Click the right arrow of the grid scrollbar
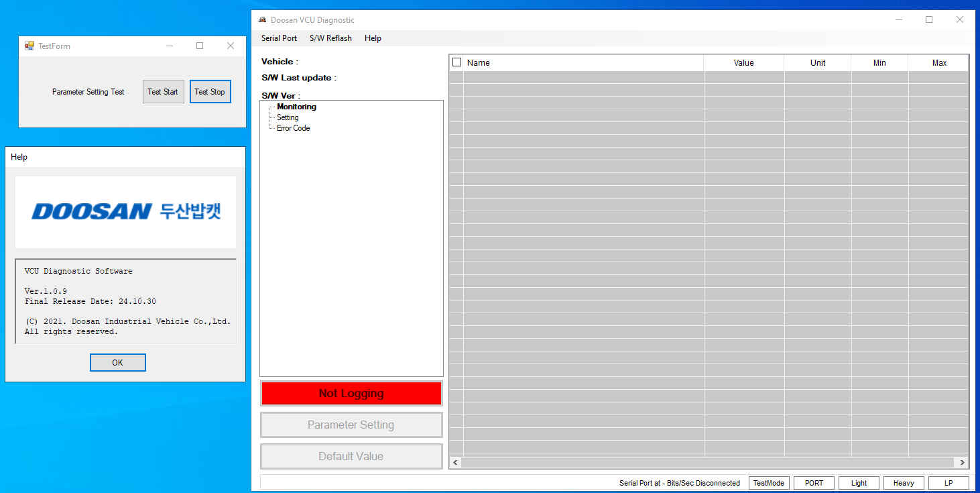980x493 pixels. [961, 462]
